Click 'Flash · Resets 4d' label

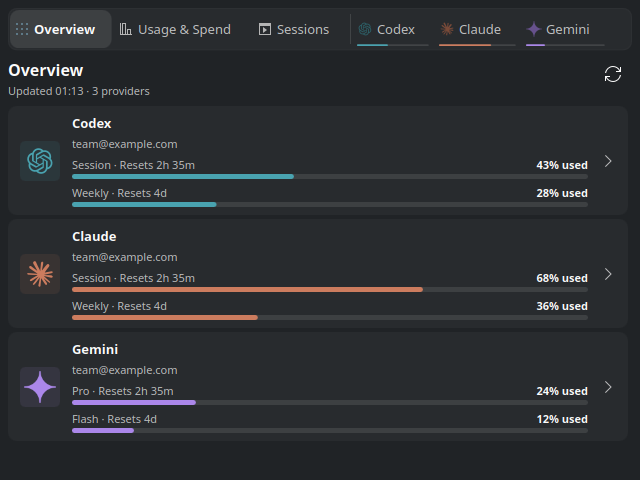tap(115, 420)
